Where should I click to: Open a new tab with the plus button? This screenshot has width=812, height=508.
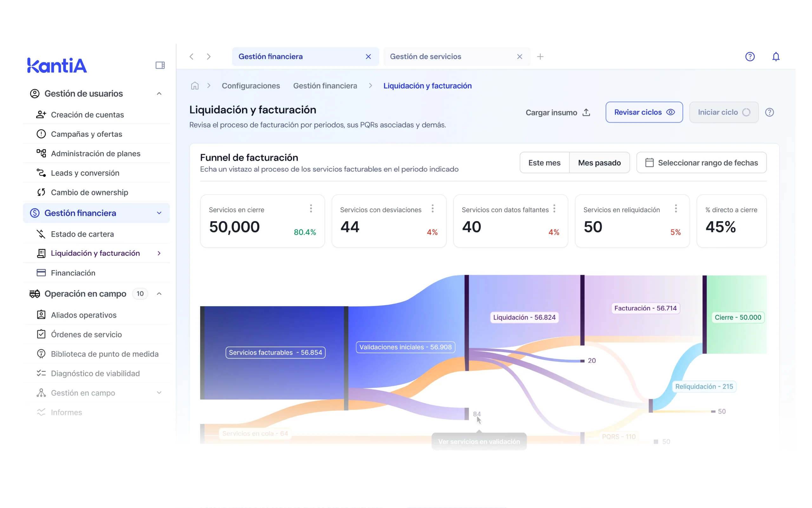(540, 56)
